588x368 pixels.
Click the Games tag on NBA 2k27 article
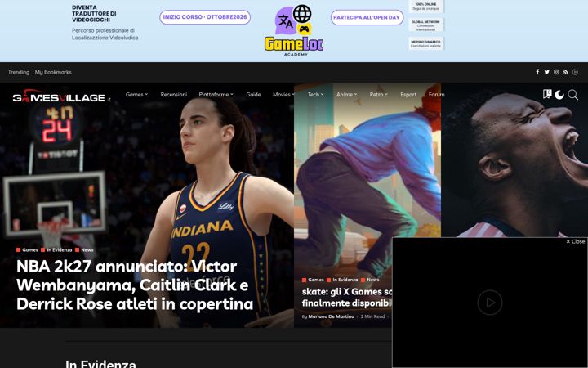27,249
